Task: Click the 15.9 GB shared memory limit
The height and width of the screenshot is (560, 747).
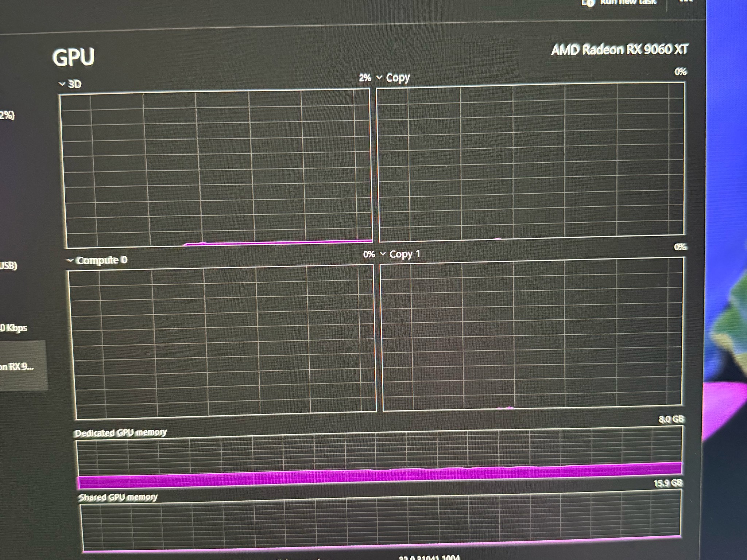Action: (668, 483)
